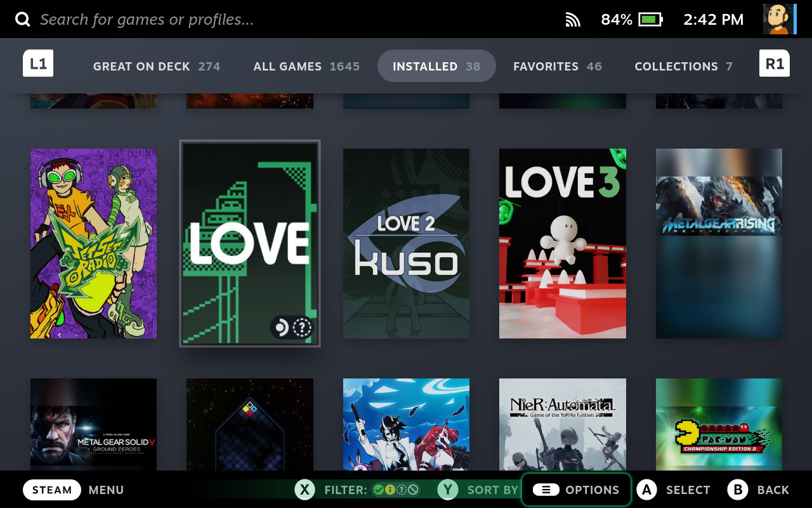Switch to the All Games tab
Screen dimensions: 812x508
point(306,66)
